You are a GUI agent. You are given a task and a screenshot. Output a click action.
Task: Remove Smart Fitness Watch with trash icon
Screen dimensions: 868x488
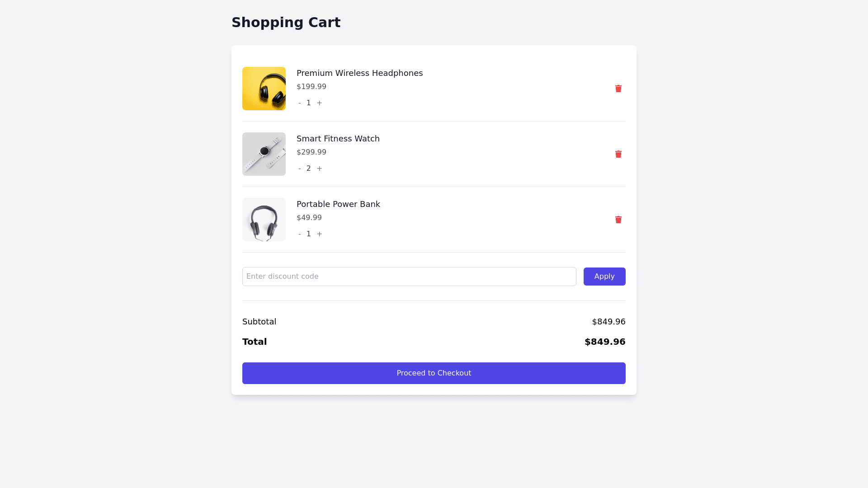(618, 154)
